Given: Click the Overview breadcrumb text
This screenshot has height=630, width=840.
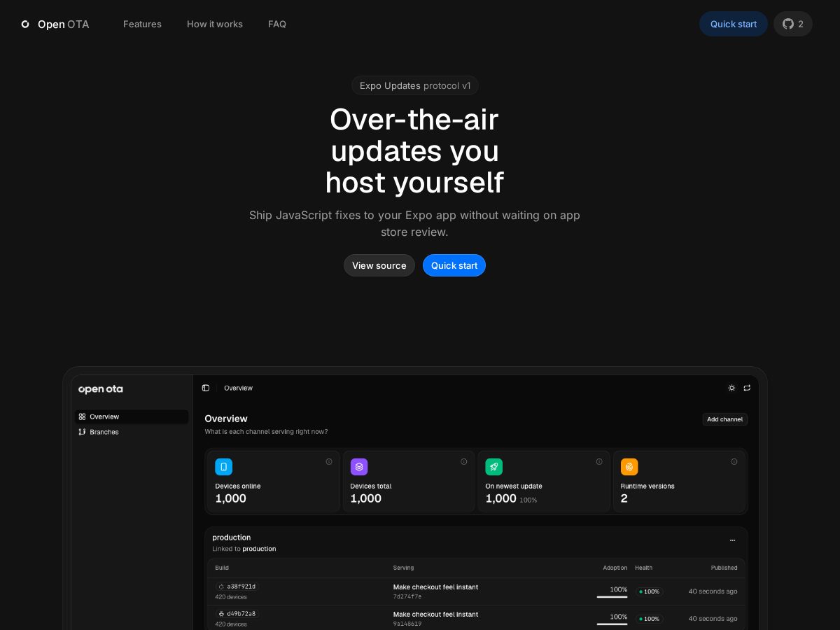Looking at the screenshot, I should coord(238,388).
